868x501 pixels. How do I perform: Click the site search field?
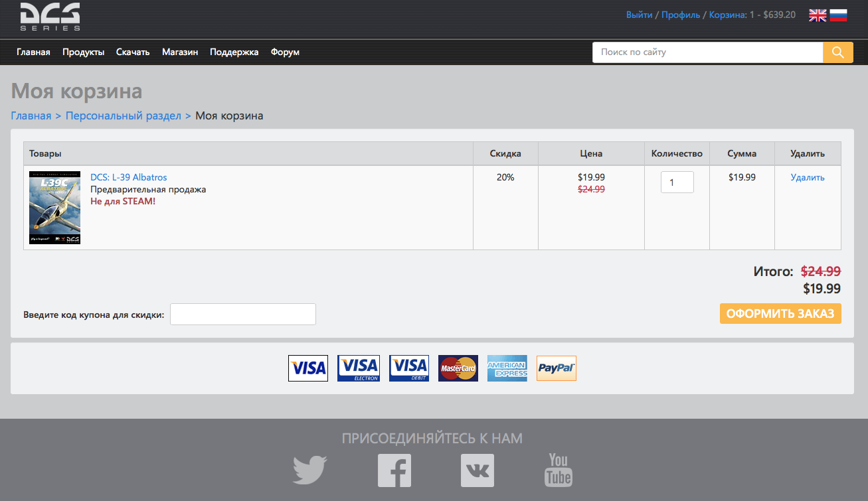(x=707, y=52)
